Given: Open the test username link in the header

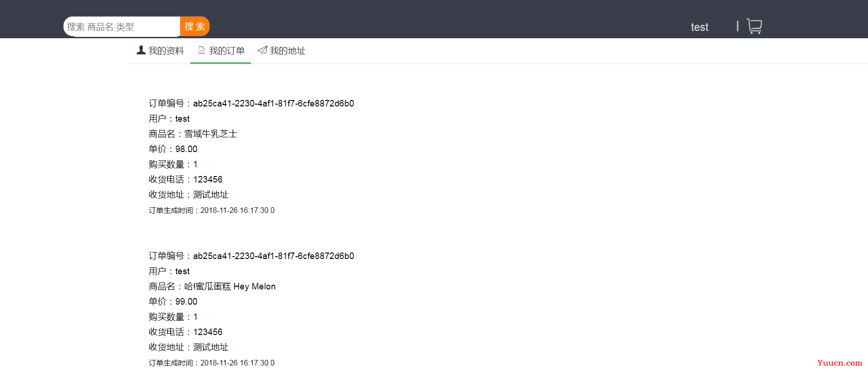Looking at the screenshot, I should point(699,27).
